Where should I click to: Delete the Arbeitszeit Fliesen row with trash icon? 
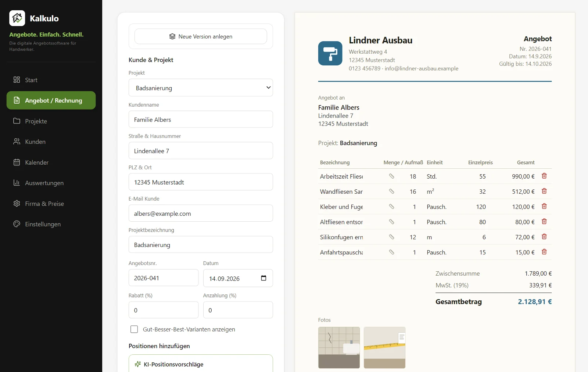pos(544,176)
